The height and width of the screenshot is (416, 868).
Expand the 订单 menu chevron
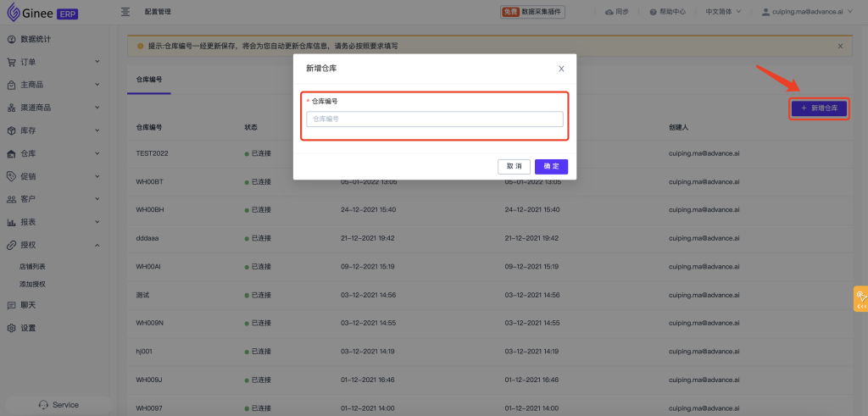pyautogui.click(x=97, y=61)
